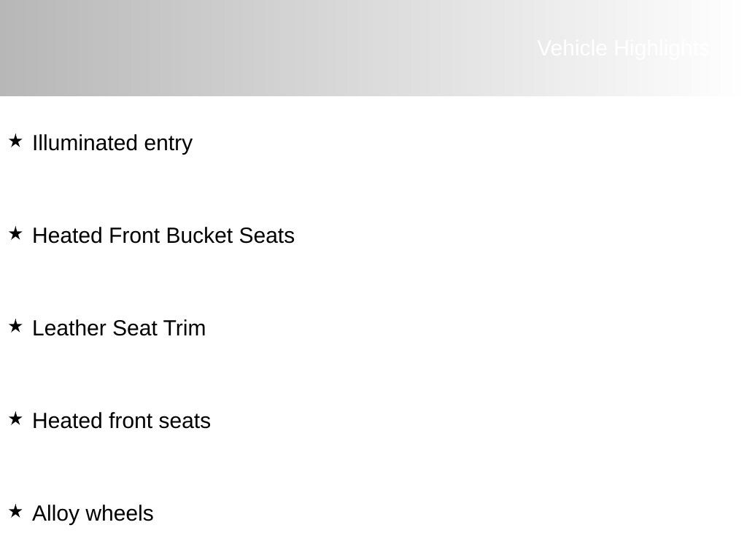
Task: Click the word "Vehicle" in the title
Action: point(573,48)
